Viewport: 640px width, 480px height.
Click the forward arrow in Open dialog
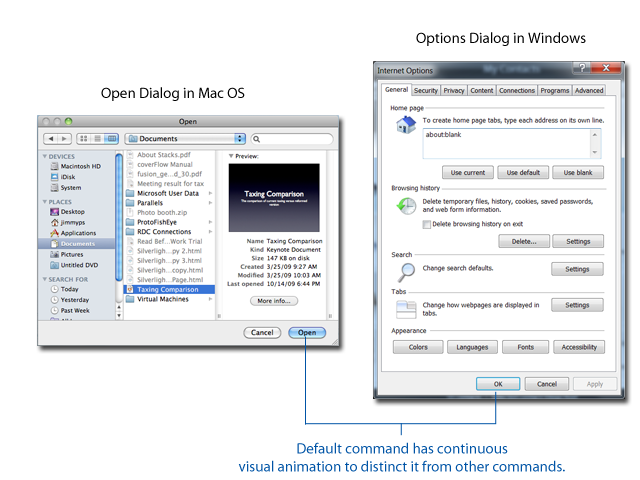(x=64, y=139)
